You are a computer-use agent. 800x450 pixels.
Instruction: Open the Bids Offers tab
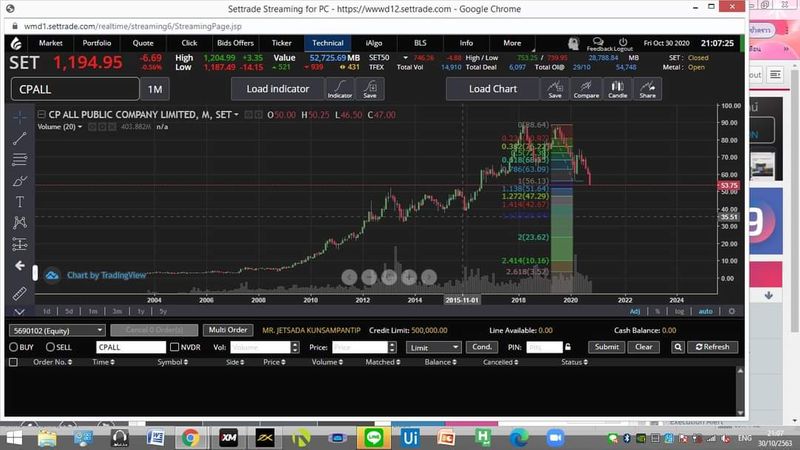(x=235, y=43)
